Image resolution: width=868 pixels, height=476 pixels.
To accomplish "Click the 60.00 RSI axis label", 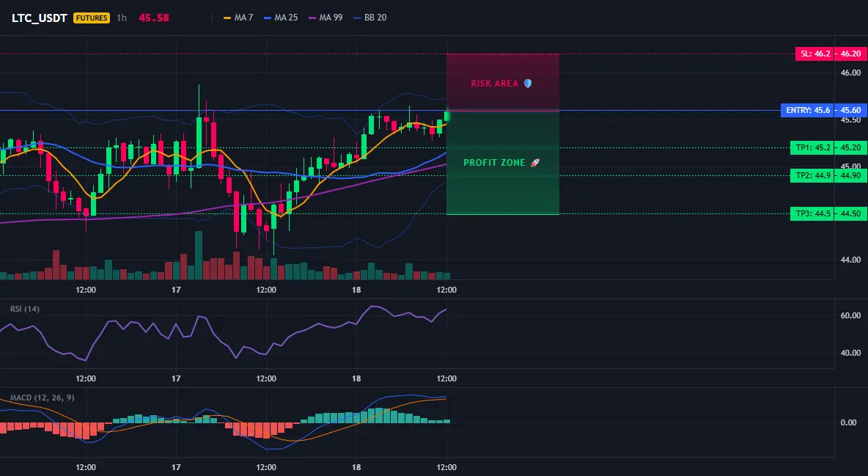I will [851, 315].
